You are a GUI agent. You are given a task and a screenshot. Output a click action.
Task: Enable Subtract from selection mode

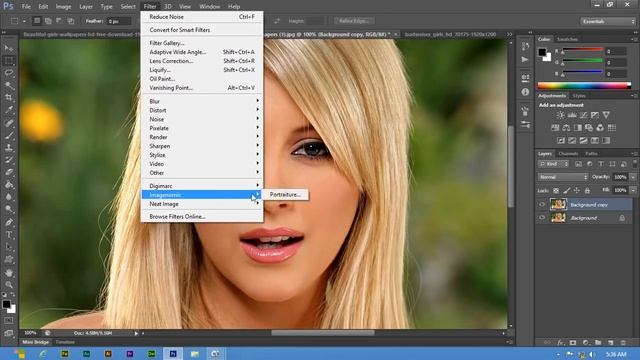pos(59,20)
